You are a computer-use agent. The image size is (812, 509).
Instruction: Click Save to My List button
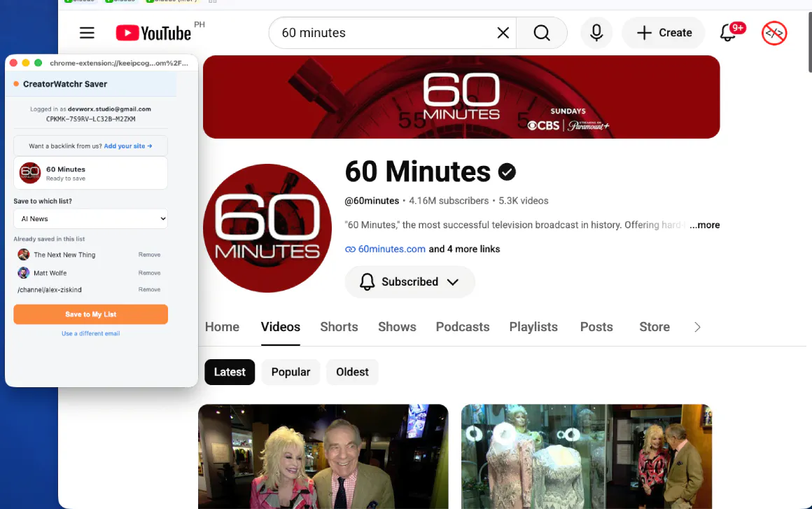pyautogui.click(x=90, y=314)
